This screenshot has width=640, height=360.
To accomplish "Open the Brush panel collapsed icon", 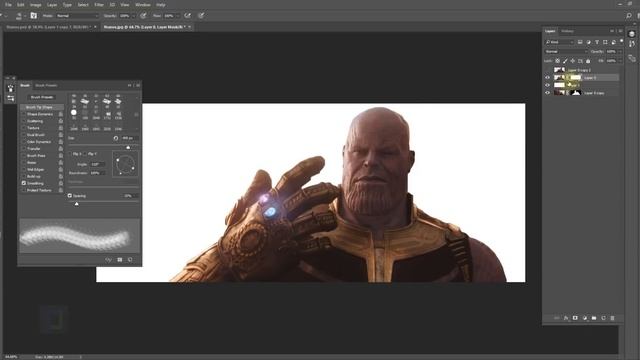I will tap(11, 88).
